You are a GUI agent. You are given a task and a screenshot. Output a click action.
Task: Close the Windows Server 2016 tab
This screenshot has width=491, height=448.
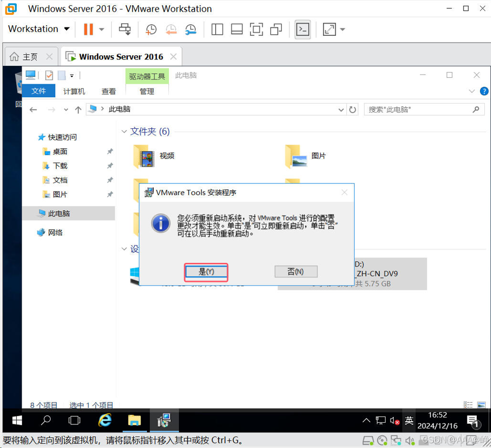174,57
